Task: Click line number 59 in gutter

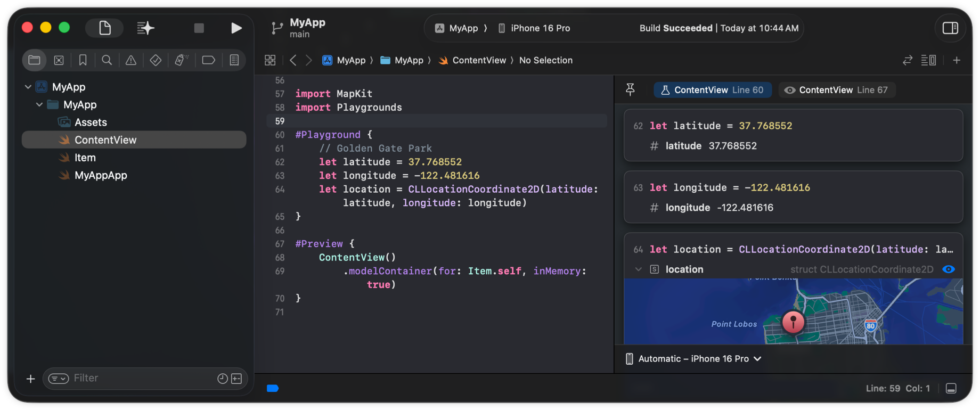Action: click(x=280, y=121)
